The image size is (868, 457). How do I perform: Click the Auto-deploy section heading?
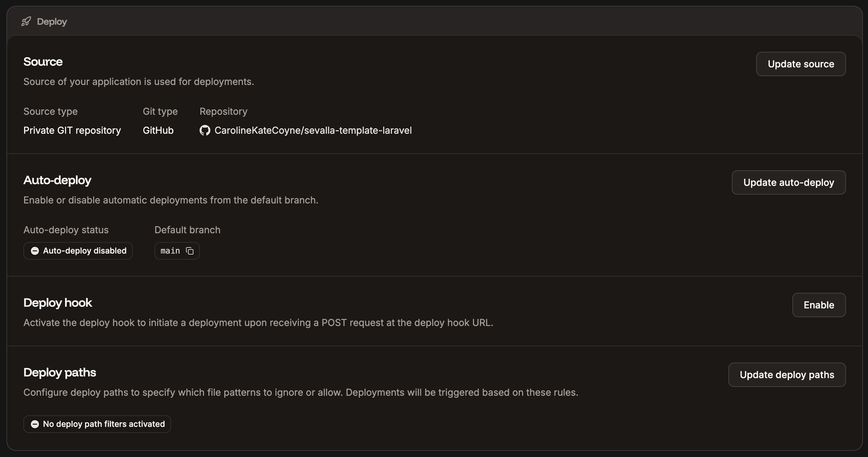click(x=57, y=180)
